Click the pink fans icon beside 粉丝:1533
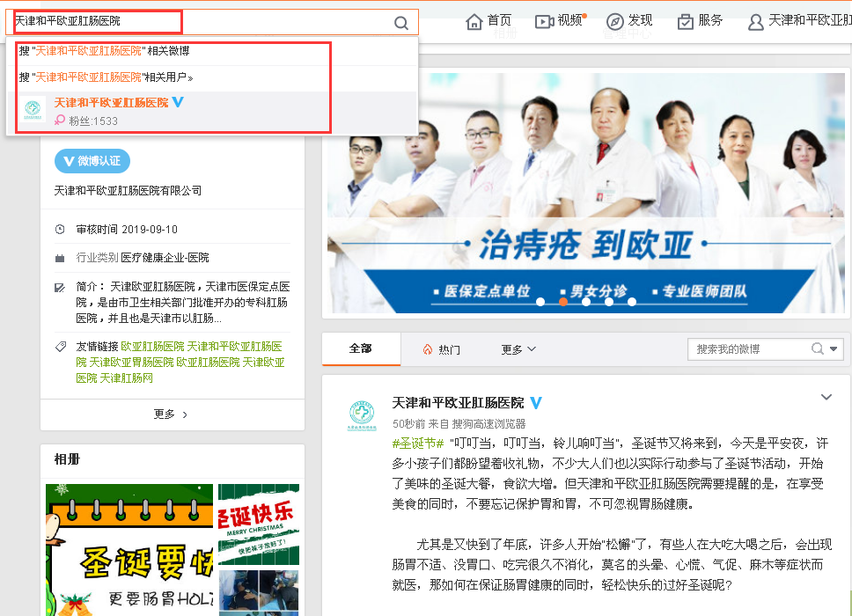Image resolution: width=852 pixels, height=616 pixels. pyautogui.click(x=60, y=120)
